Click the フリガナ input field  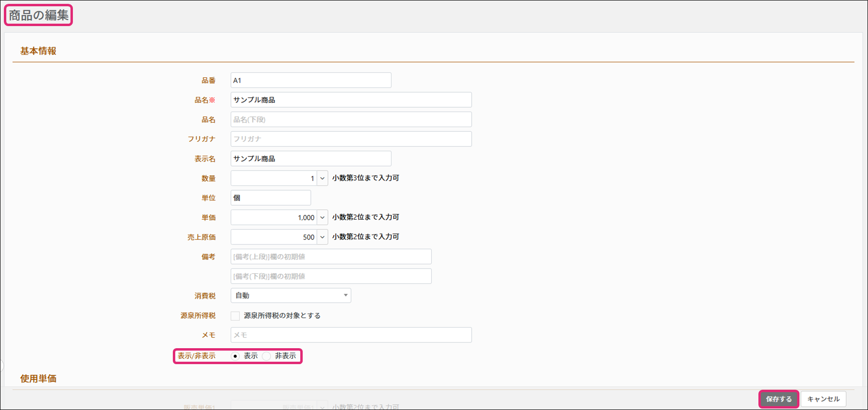[x=350, y=139]
